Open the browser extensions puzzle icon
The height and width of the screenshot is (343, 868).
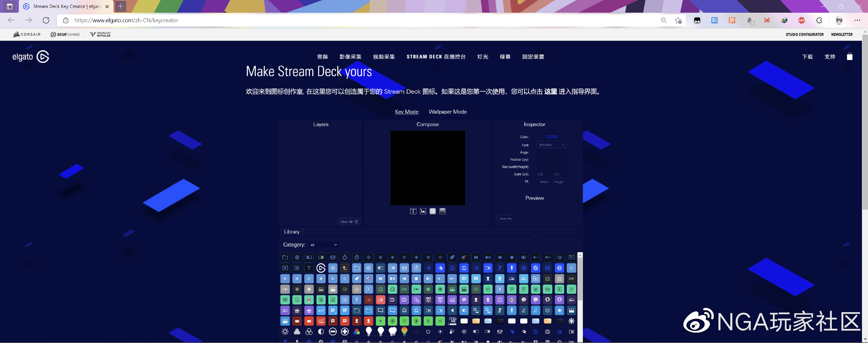[x=819, y=20]
